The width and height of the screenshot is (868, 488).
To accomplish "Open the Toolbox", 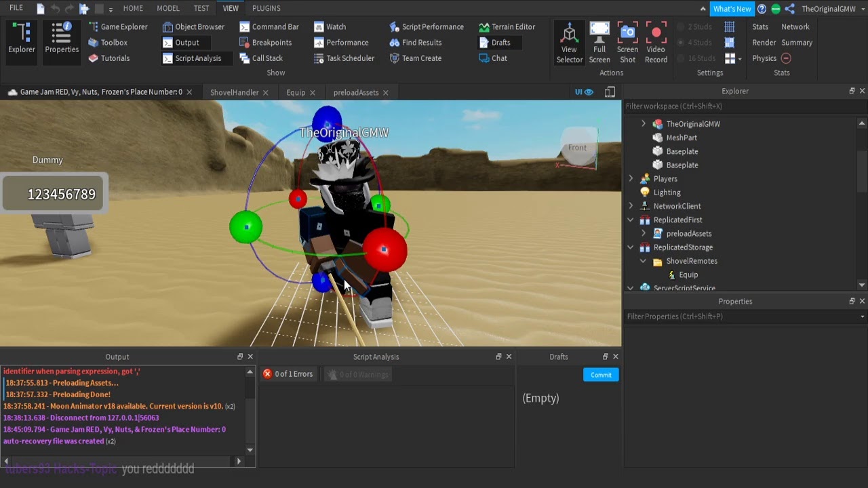I will click(x=108, y=43).
